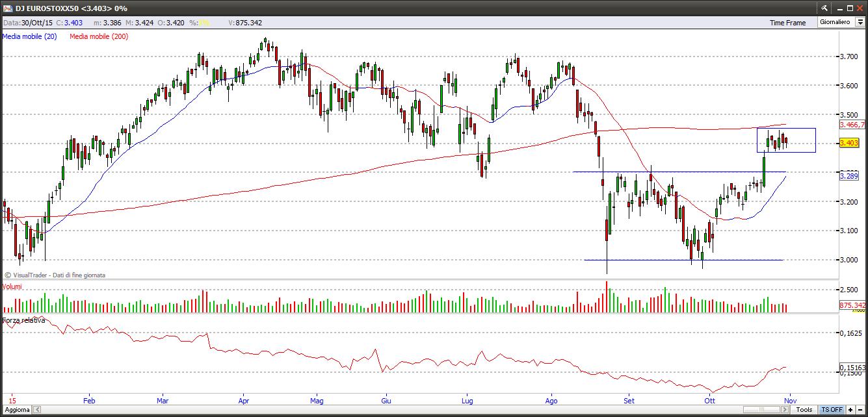The width and height of the screenshot is (868, 417).
Task: Open the hammer settings icon in title bar
Action: (824, 8)
